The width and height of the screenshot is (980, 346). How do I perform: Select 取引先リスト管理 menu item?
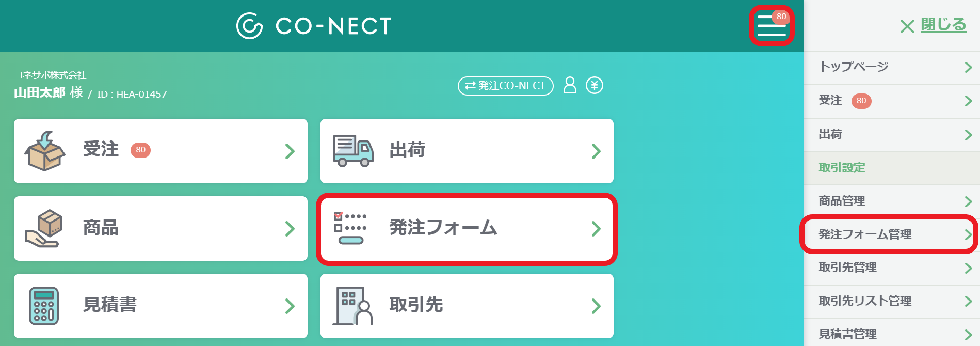892,301
